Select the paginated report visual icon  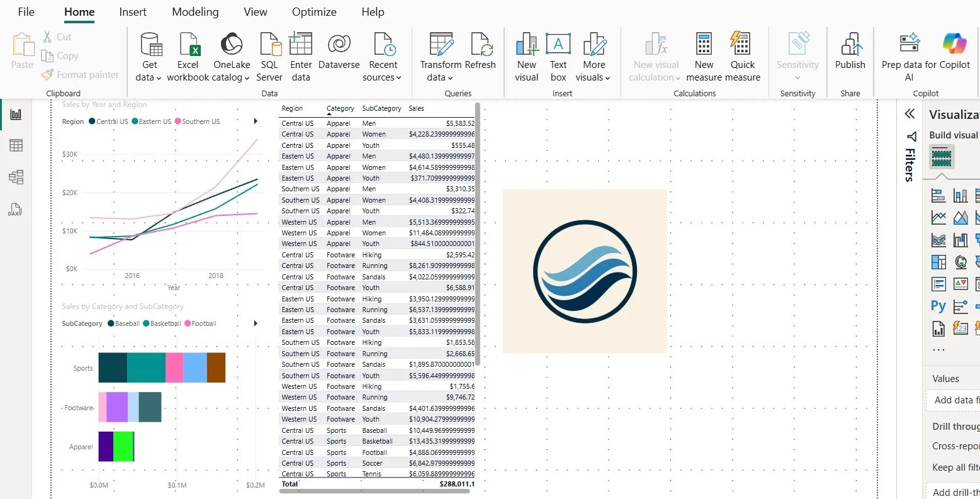938,328
